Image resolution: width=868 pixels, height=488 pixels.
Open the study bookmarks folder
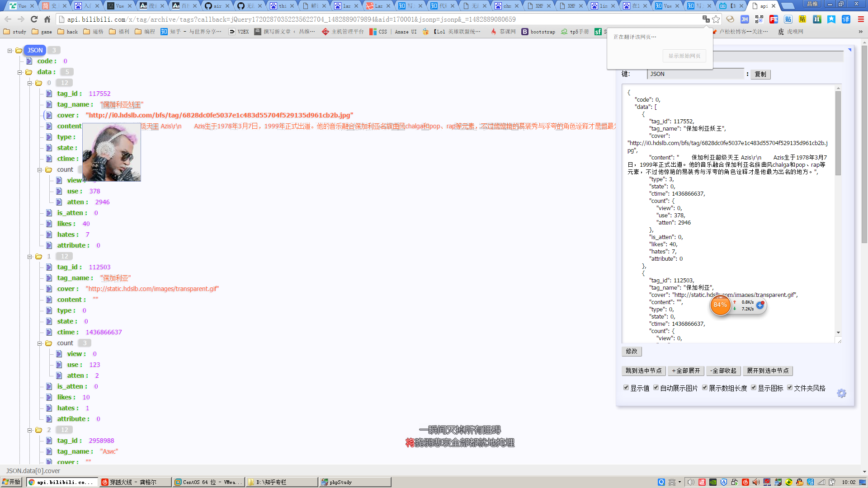point(15,32)
